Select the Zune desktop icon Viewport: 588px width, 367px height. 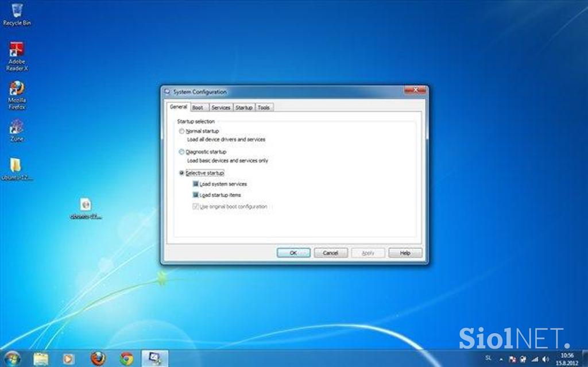[17, 127]
